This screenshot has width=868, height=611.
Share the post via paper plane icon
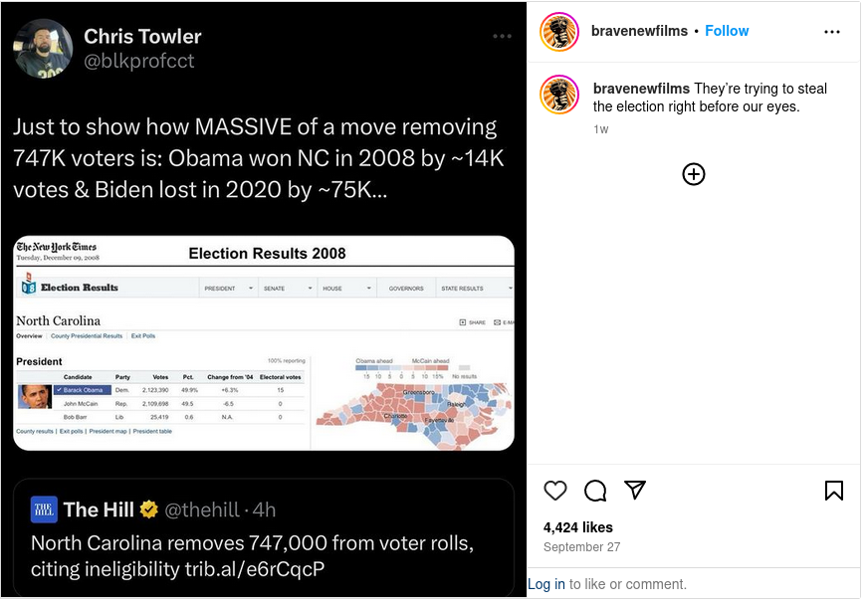635,490
